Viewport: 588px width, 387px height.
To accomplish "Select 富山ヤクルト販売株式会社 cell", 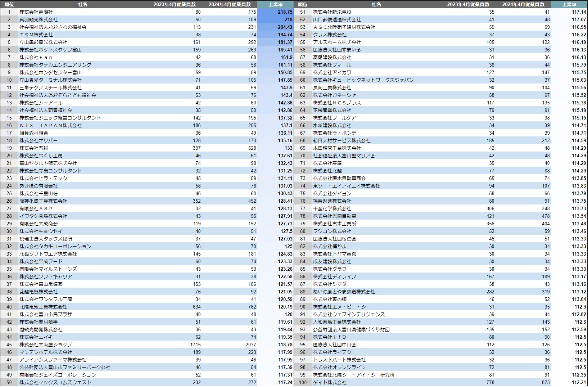I will [x=48, y=163].
